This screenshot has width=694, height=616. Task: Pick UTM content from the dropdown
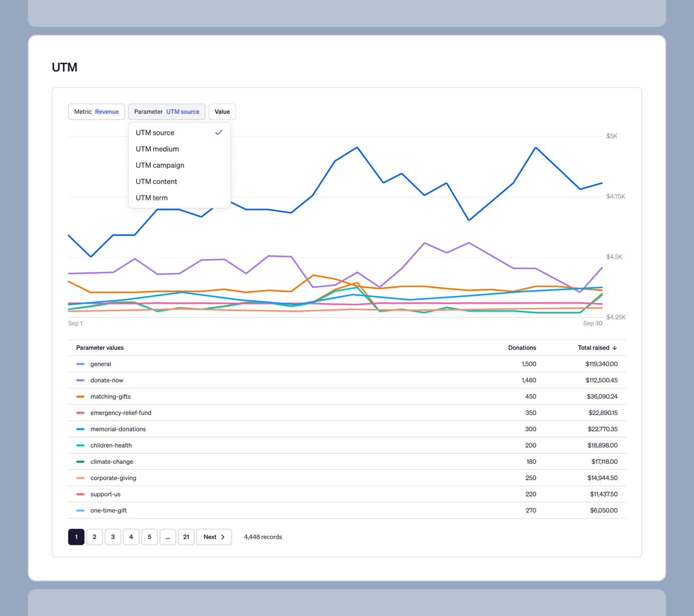pyautogui.click(x=156, y=182)
